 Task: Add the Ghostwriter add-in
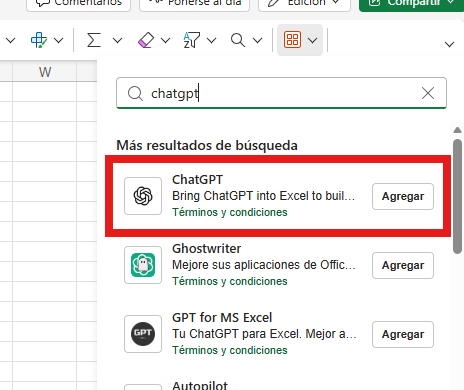[x=403, y=265]
